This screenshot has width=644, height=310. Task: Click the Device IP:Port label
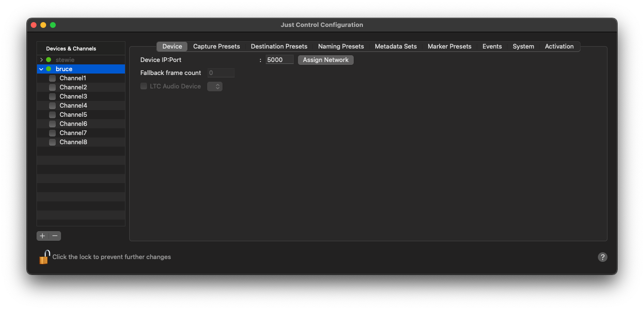click(x=161, y=60)
